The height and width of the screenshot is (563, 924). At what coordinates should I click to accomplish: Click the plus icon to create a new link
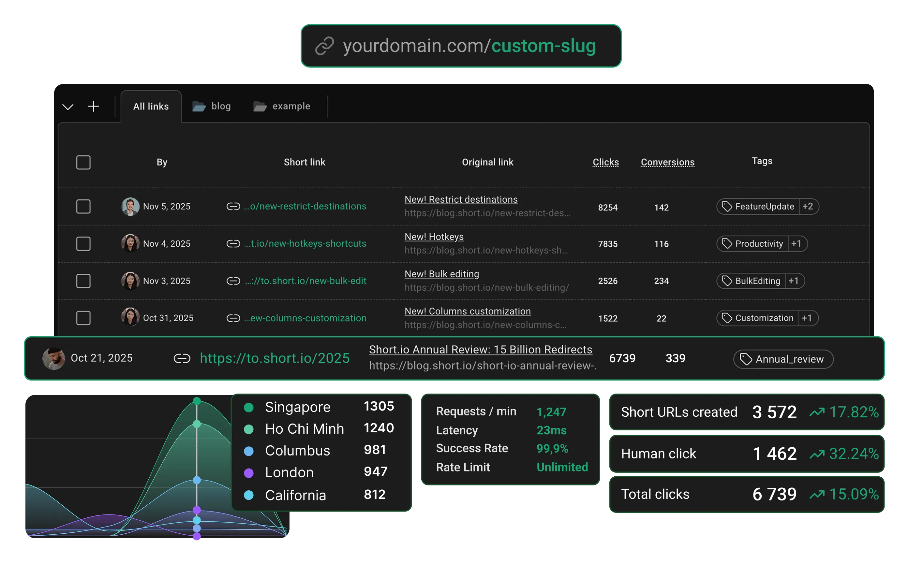coord(93,106)
